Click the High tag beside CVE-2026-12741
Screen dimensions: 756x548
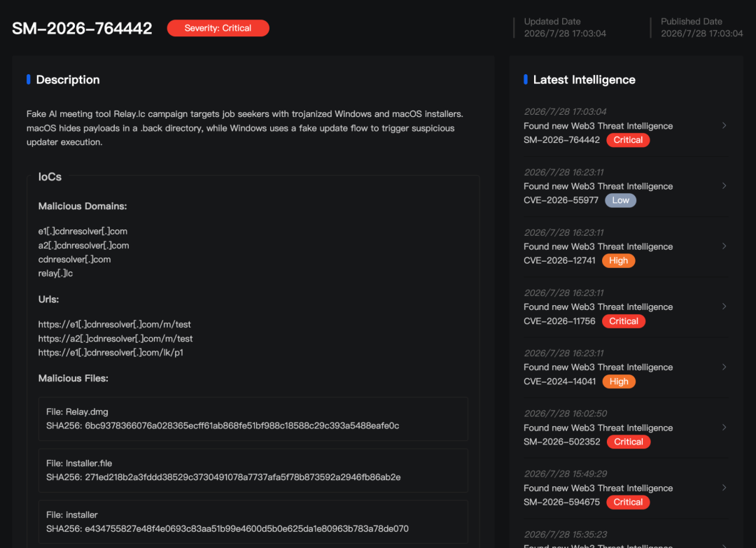click(x=619, y=261)
